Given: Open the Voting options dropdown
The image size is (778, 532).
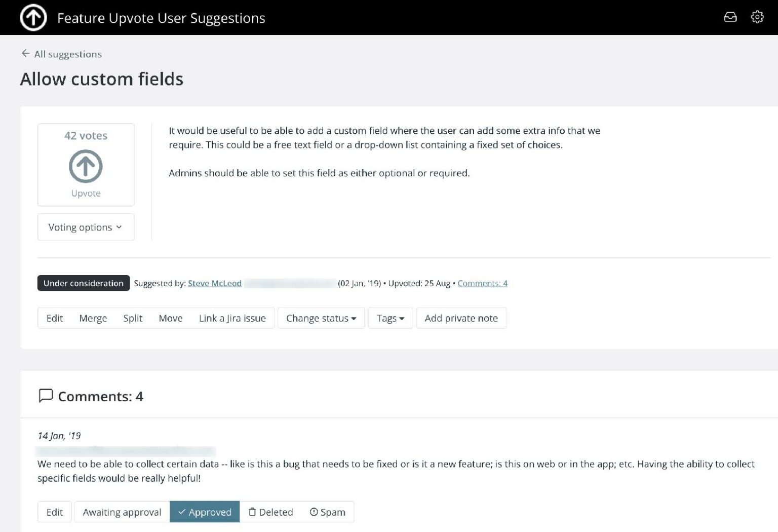Looking at the screenshot, I should (85, 227).
